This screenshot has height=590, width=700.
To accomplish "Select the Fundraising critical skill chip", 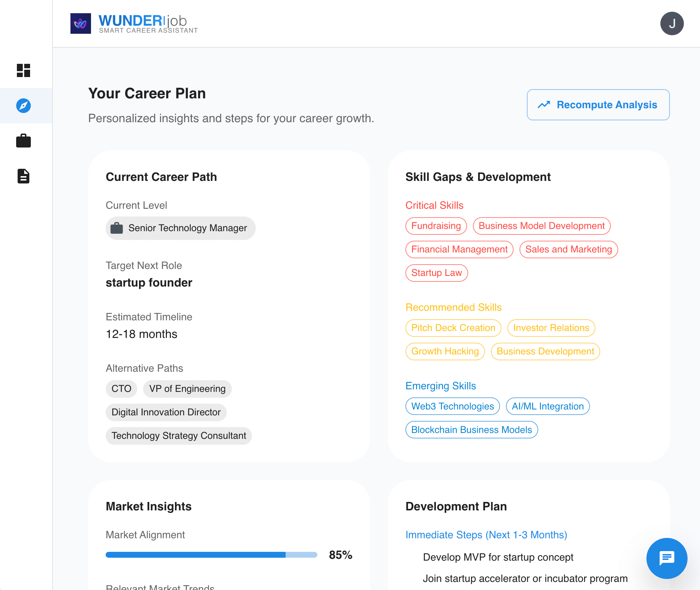I will click(436, 226).
